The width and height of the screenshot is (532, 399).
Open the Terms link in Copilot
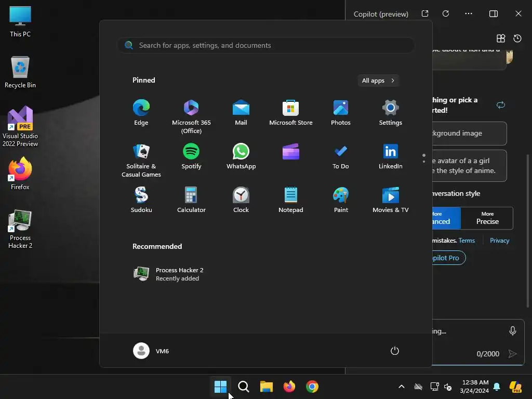[x=467, y=240]
